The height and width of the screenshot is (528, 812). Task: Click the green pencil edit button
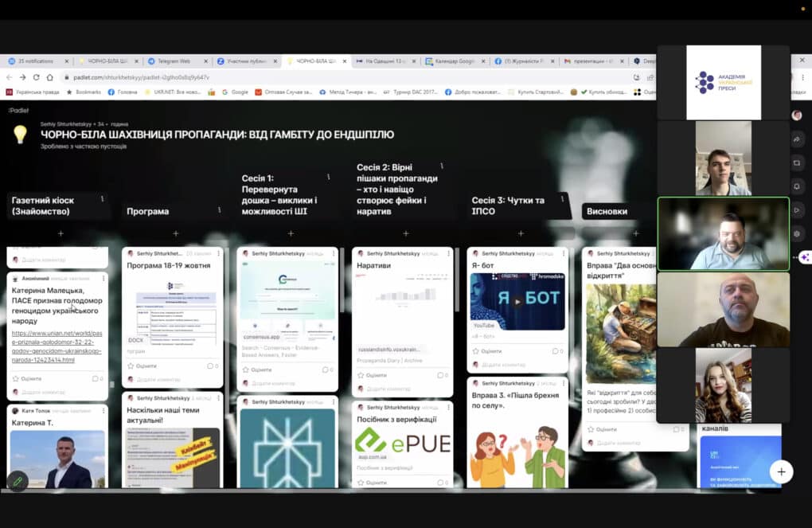[x=18, y=481]
